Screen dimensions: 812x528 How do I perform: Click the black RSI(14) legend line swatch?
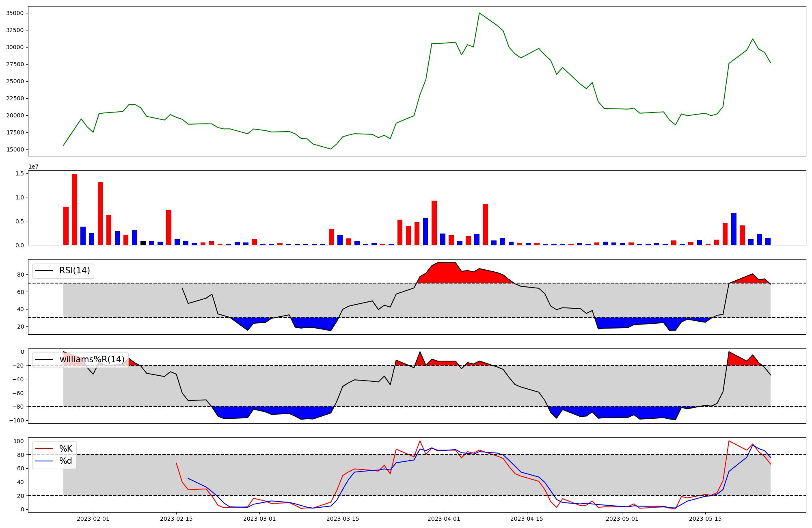[x=44, y=270]
